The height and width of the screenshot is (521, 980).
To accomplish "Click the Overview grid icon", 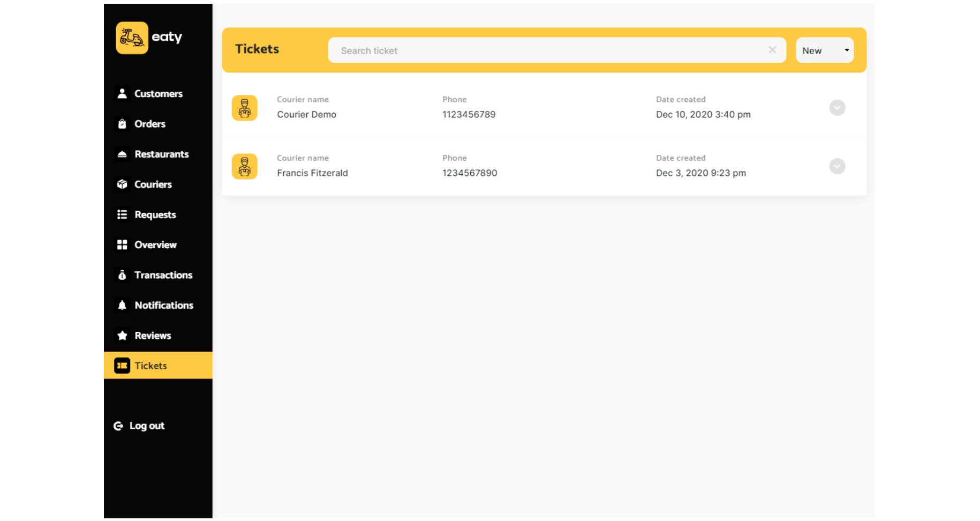I will [x=122, y=245].
